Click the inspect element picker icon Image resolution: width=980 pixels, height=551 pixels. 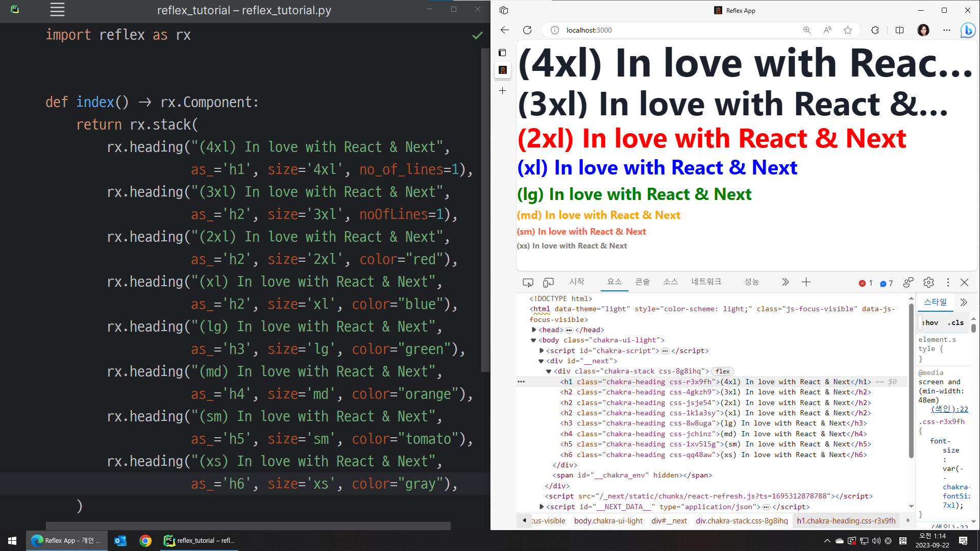point(528,282)
